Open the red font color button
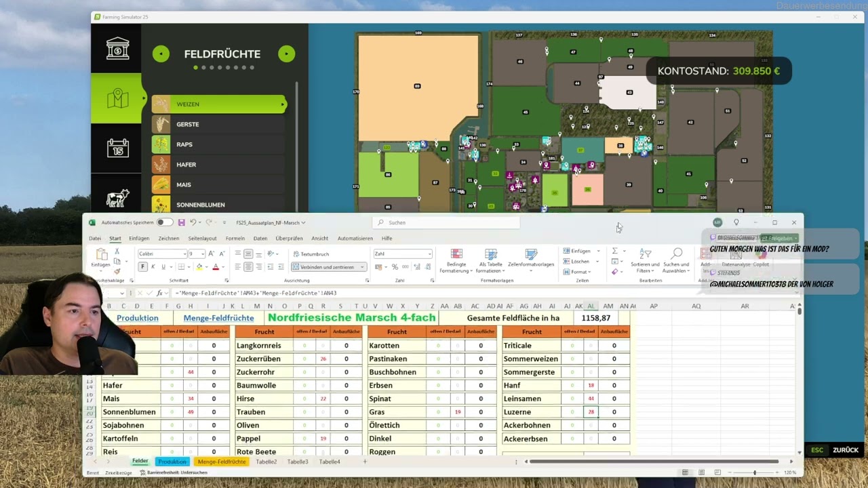This screenshot has height=488, width=868. pyautogui.click(x=216, y=267)
